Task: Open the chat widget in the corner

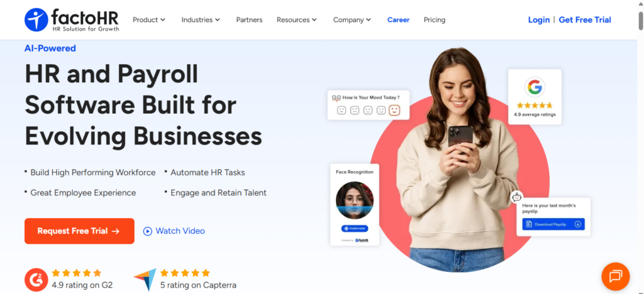Action: tap(615, 276)
